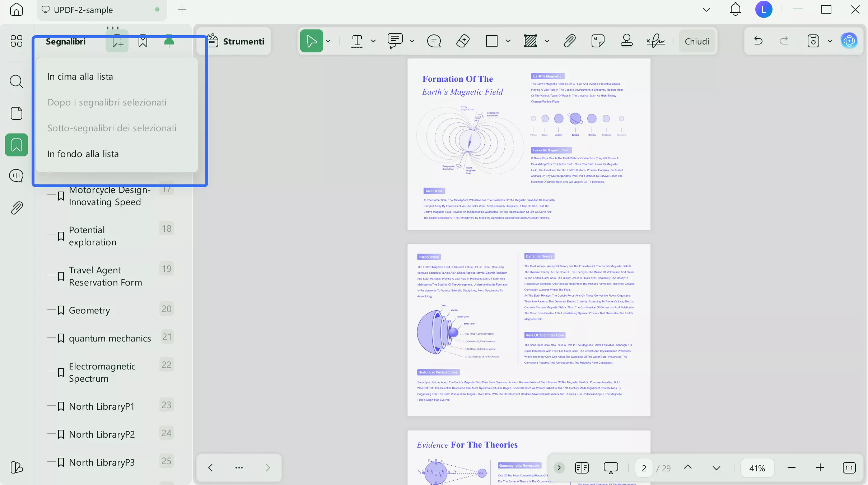Click the Chiudi button
This screenshot has height=485, width=868.
(x=697, y=41)
